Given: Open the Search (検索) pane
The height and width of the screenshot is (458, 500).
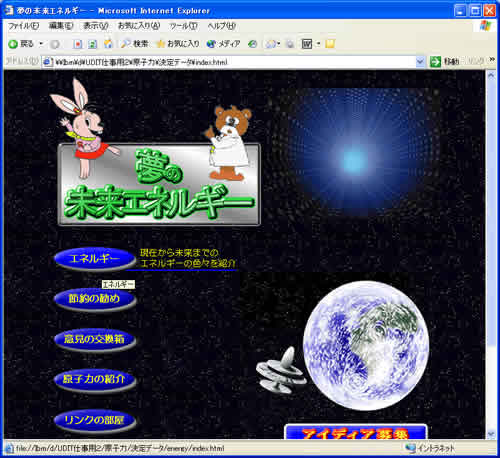Looking at the screenshot, I should [x=134, y=44].
